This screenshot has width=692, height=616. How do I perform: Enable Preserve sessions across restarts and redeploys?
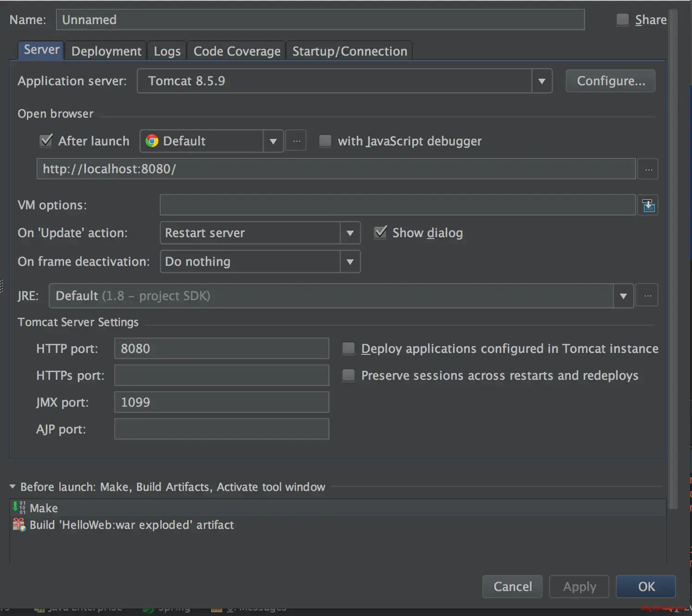click(x=348, y=375)
